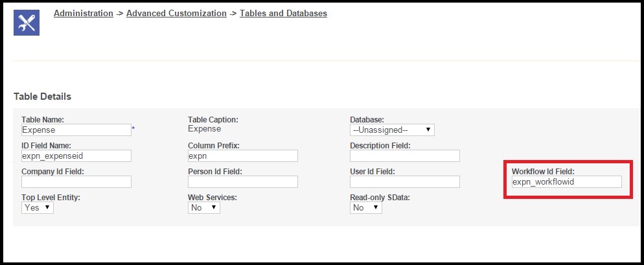Select the empty User Id Field input
This screenshot has width=644, height=265.
click(404, 182)
